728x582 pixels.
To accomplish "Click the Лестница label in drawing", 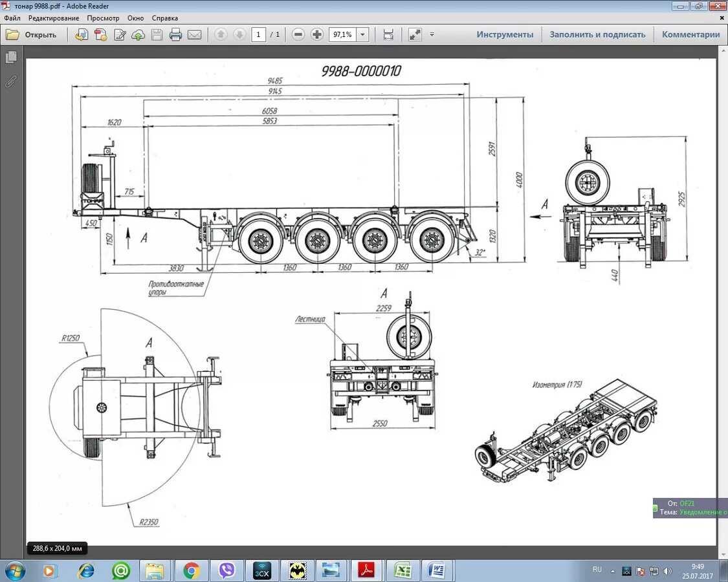I will [310, 319].
